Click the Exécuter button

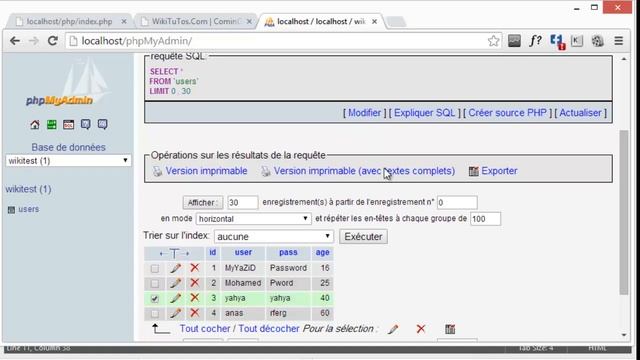(x=363, y=236)
